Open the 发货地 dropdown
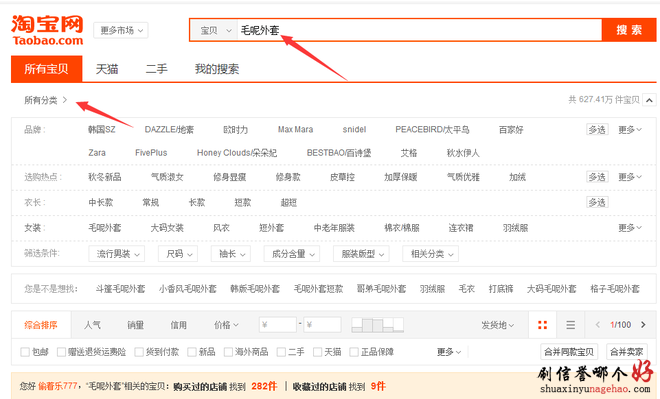 click(498, 325)
